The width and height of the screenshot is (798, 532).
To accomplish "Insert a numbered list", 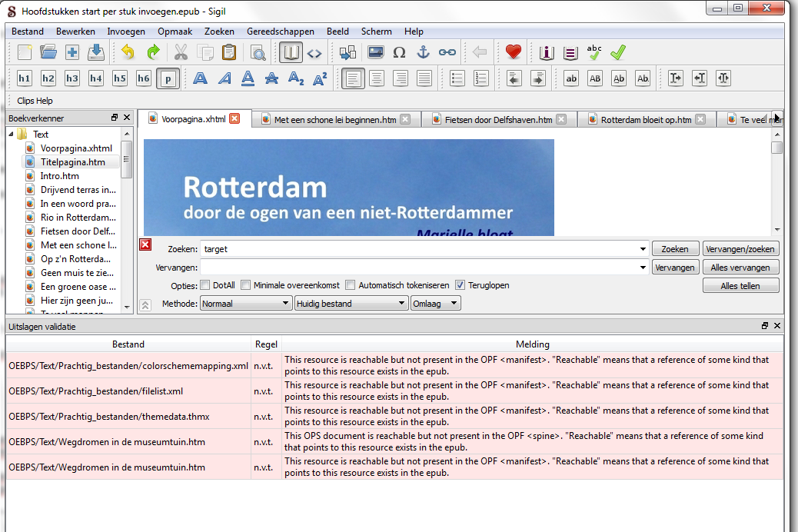I will pos(481,78).
